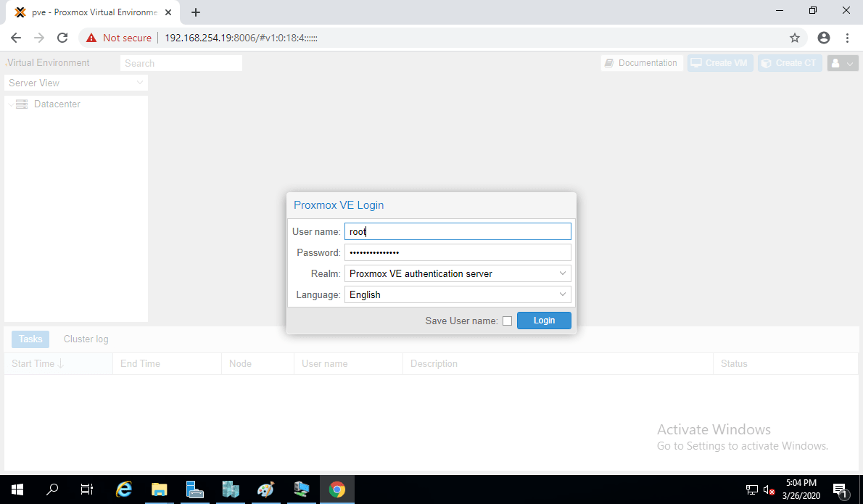Image resolution: width=863 pixels, height=504 pixels.
Task: Click the Status column header
Action: (x=786, y=364)
